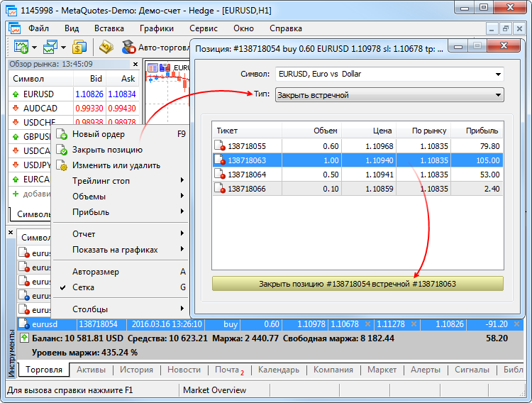Image resolution: width=532 pixels, height=403 pixels.
Task: Switch to the Активы tab
Action: pyautogui.click(x=91, y=370)
